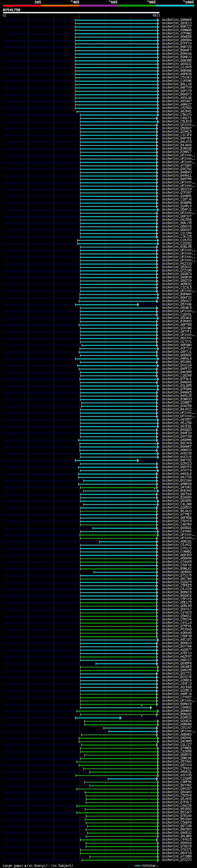Image resolution: width=197 pixels, height=868 pixels.
Task: Click the white query sequence bar
Action: [81, 12]
